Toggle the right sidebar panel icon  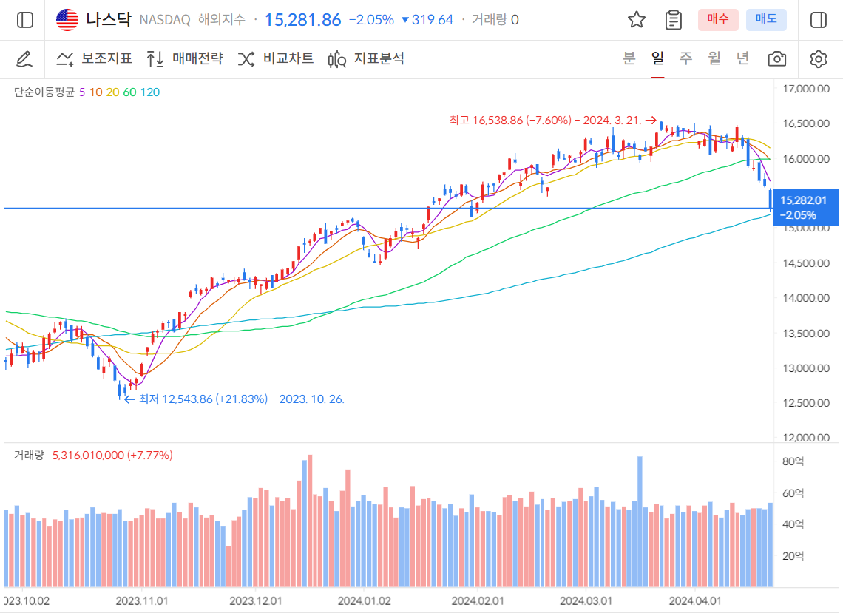click(819, 20)
